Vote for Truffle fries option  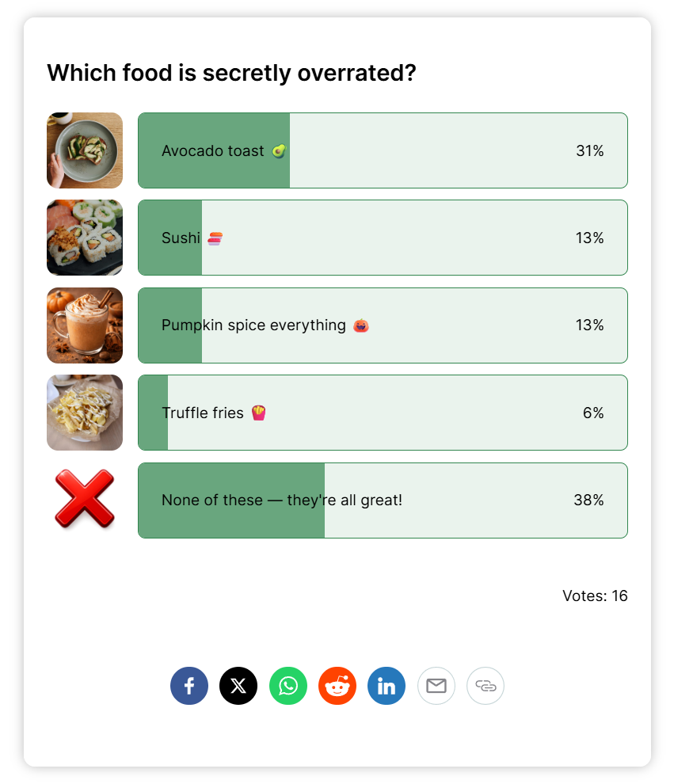[x=383, y=413]
